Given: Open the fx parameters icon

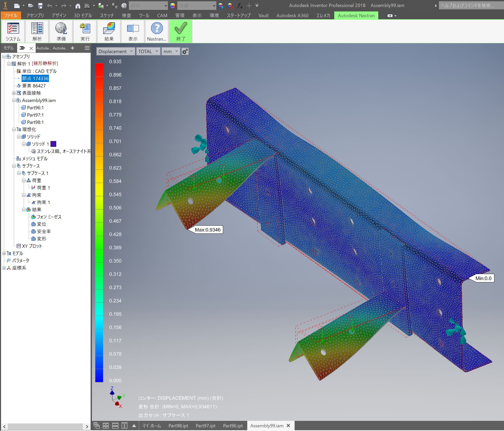Looking at the screenshot, I should tap(240, 5).
